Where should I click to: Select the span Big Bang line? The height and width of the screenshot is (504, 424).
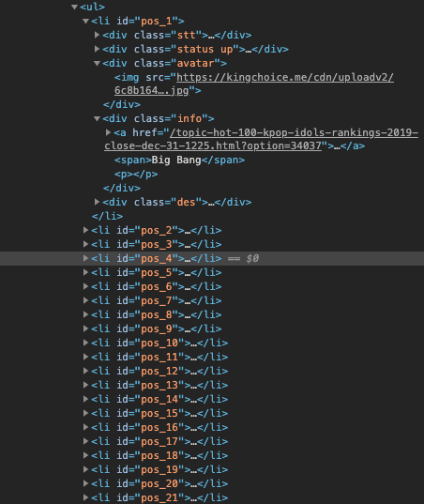[179, 160]
